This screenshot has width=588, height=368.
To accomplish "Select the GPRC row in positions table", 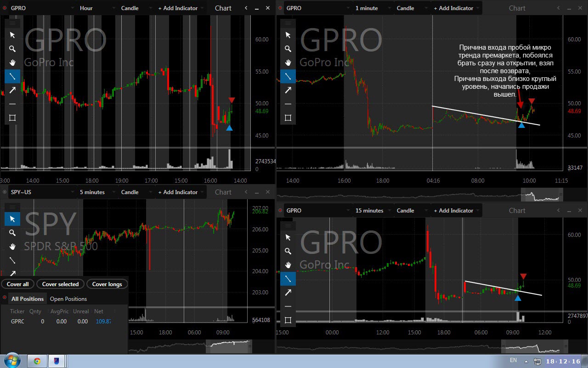I will (63, 322).
